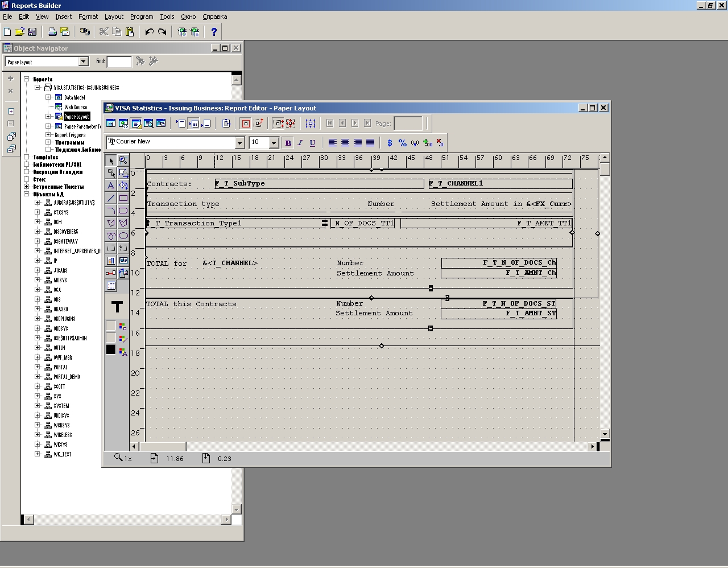Open the Format menu

pyautogui.click(x=88, y=17)
